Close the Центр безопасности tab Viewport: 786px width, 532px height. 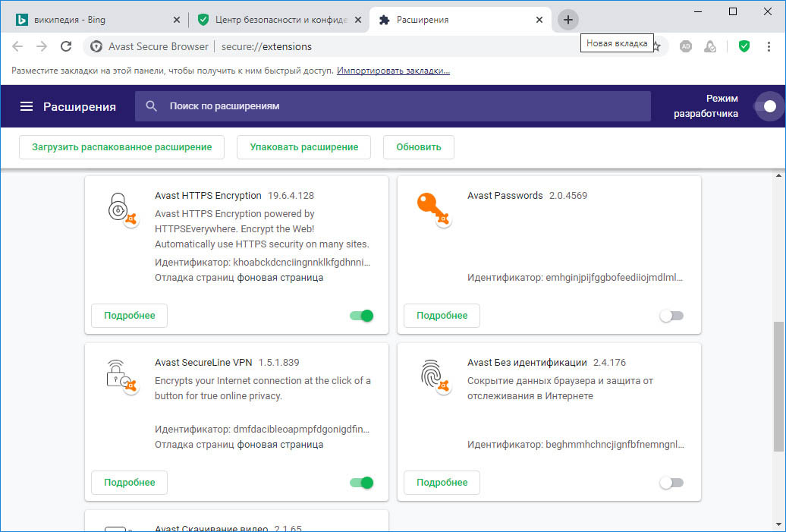pyautogui.click(x=358, y=20)
